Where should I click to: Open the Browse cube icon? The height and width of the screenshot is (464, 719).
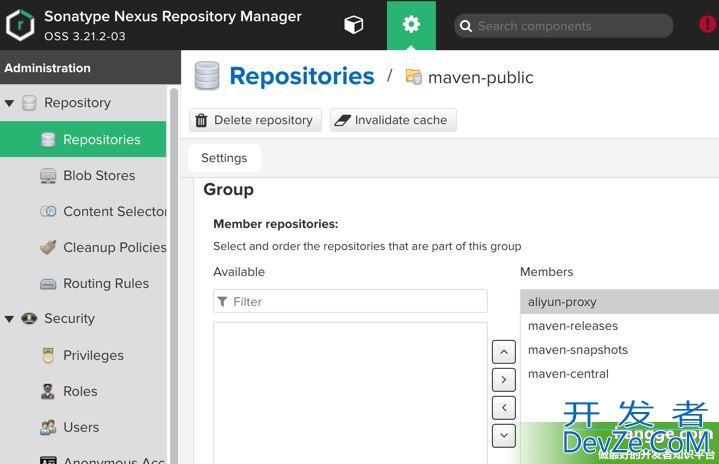click(354, 25)
